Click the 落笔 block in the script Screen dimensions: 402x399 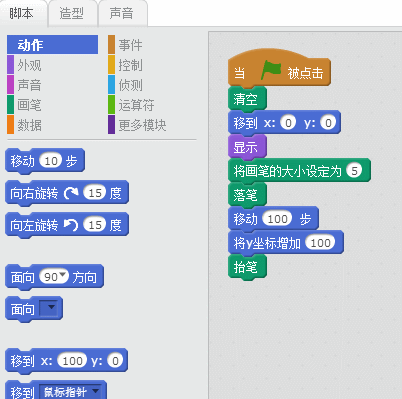click(247, 195)
